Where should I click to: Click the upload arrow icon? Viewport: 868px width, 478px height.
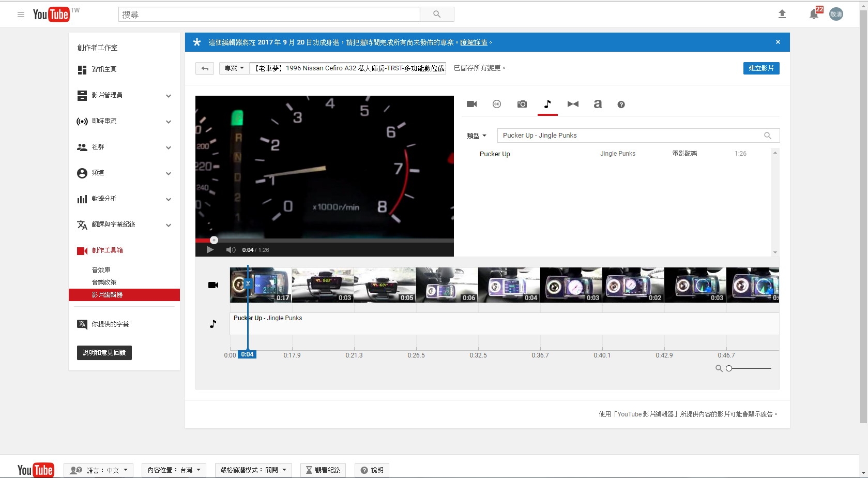[782, 14]
